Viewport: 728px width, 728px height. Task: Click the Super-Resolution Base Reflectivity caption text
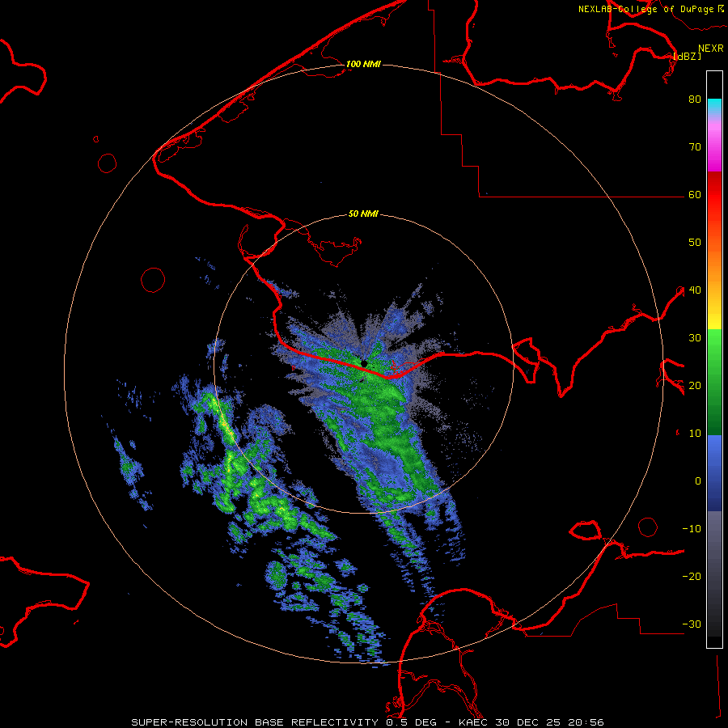coord(368,722)
